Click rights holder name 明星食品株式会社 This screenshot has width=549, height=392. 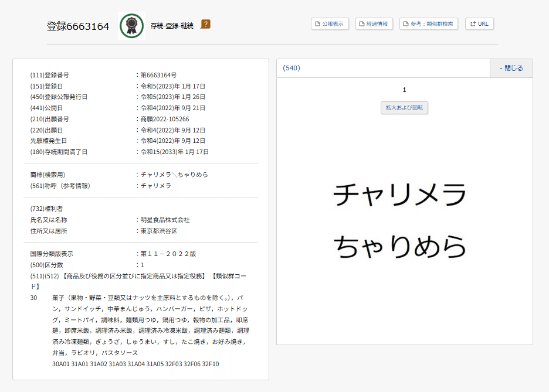click(x=165, y=220)
